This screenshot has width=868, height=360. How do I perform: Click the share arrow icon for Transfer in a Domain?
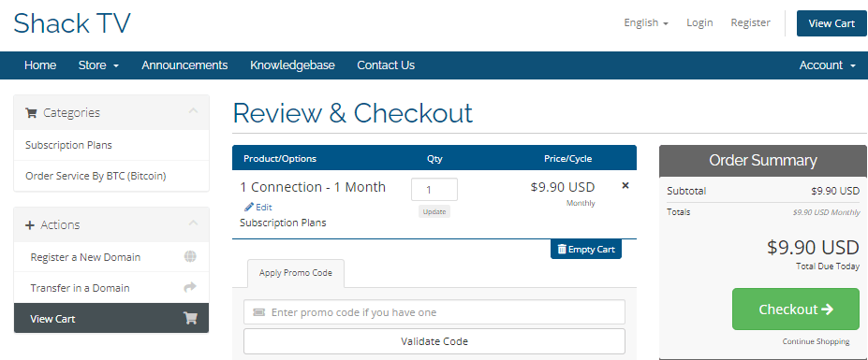tap(190, 287)
